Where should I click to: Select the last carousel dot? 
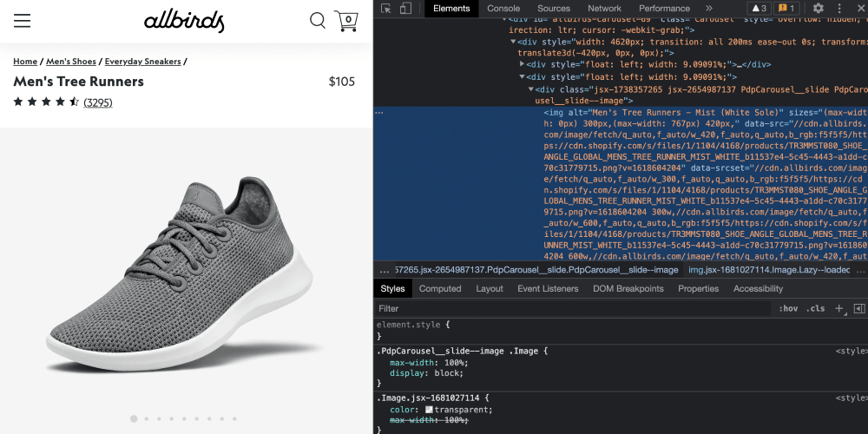coord(234,419)
